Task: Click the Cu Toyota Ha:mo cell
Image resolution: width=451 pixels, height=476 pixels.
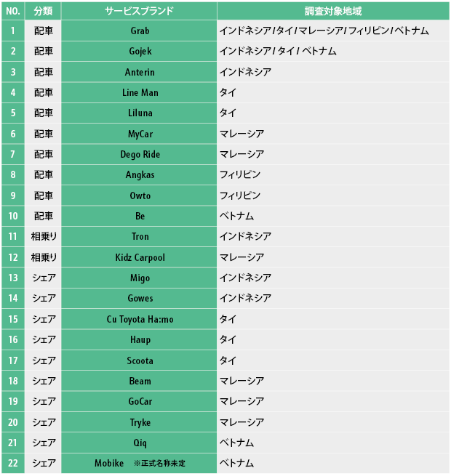Action: [x=140, y=319]
